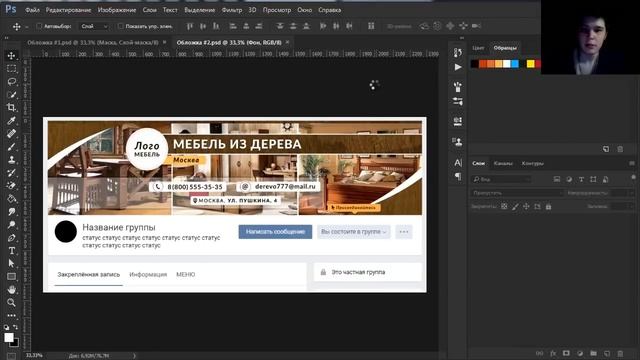The width and height of the screenshot is (640, 360).
Task: Open the Paragraph panel pilcrow icon
Action: pos(458,176)
